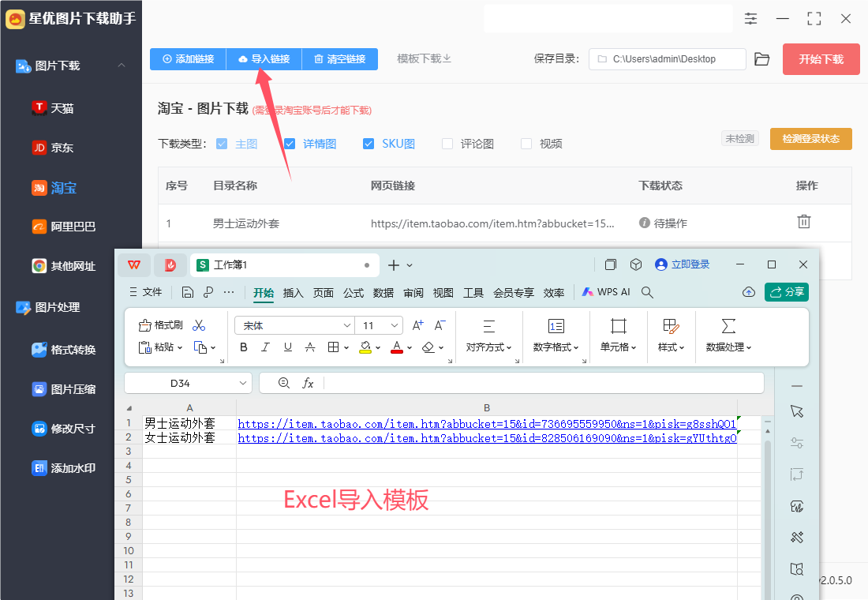Viewport: 868px width, 600px height.
Task: Click the 检测登录状态 button
Action: 810,139
